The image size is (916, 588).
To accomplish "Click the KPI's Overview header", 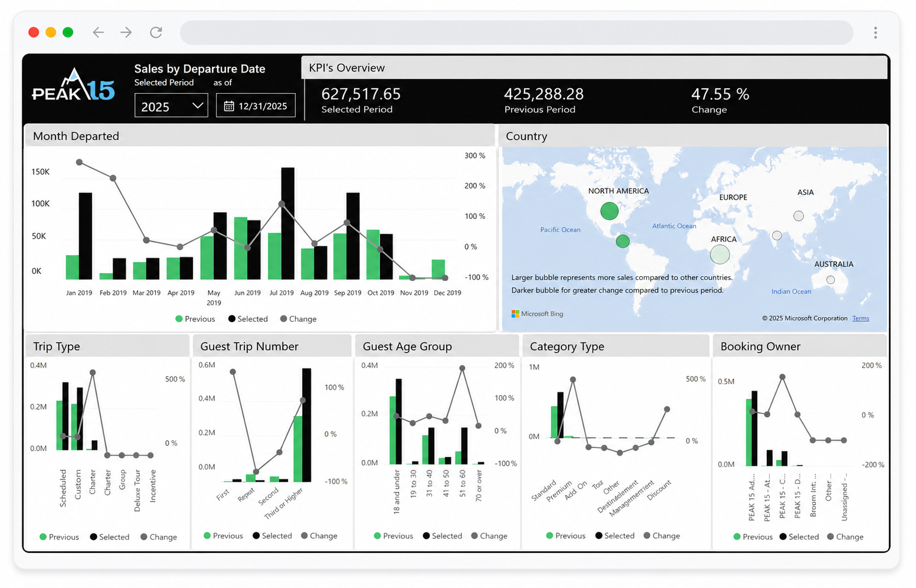I will coord(347,68).
